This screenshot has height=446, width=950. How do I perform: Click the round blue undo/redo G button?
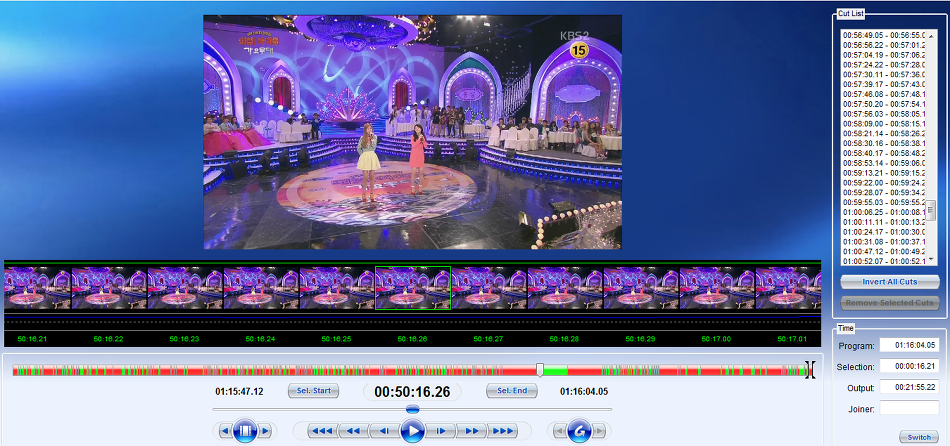(x=580, y=431)
